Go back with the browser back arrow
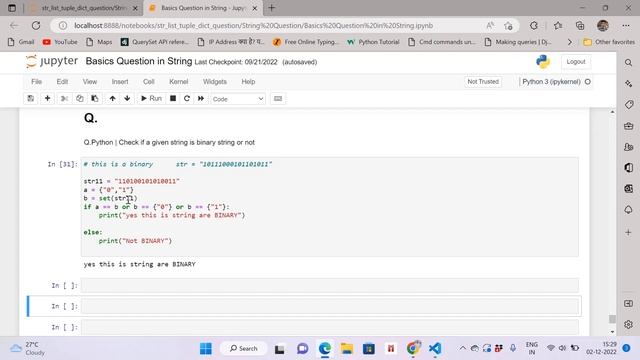 coord(14,26)
